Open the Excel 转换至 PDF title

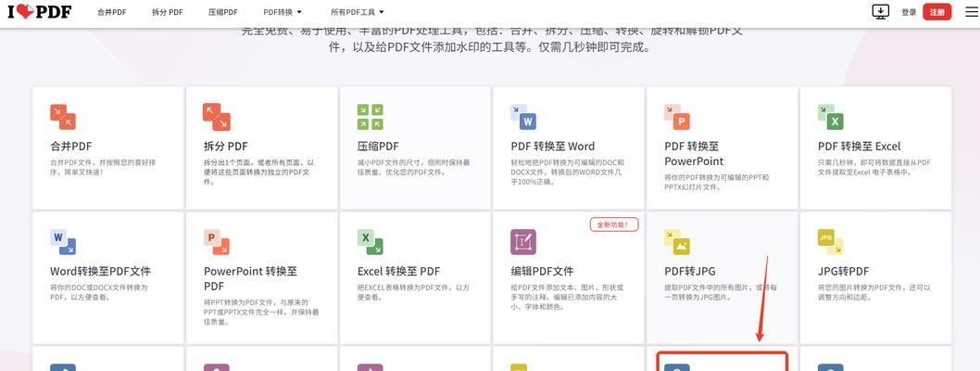pyautogui.click(x=398, y=272)
